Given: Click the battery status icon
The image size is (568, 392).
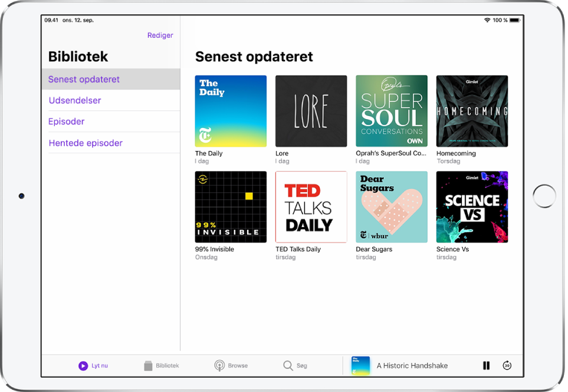Looking at the screenshot, I should [x=515, y=20].
